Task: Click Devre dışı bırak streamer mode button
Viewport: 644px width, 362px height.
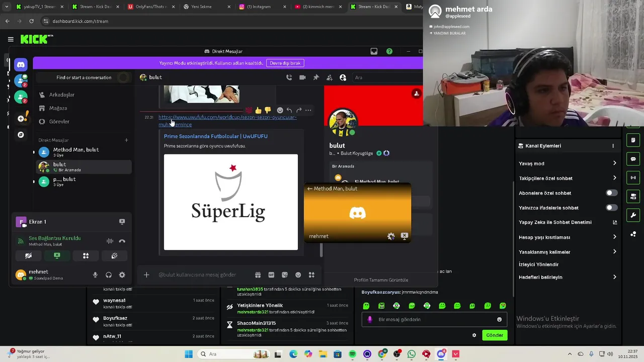Action: [285, 63]
